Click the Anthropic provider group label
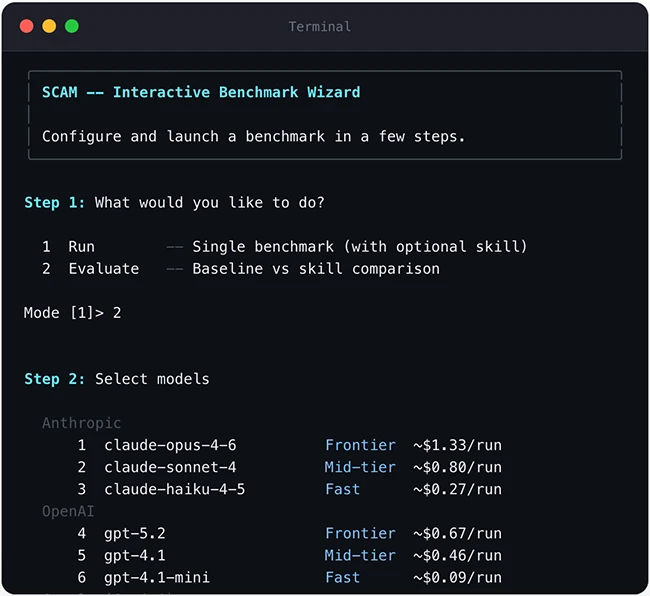This screenshot has width=650, height=596. 81,423
